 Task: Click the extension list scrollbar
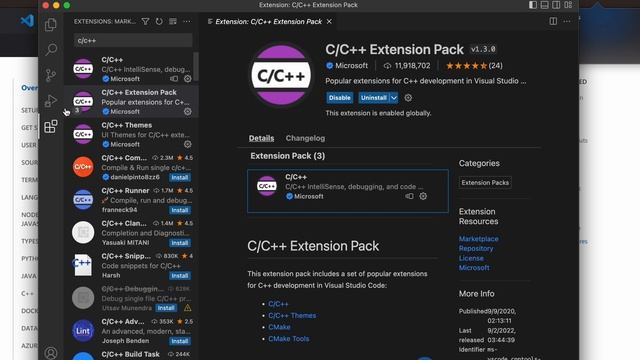196,67
